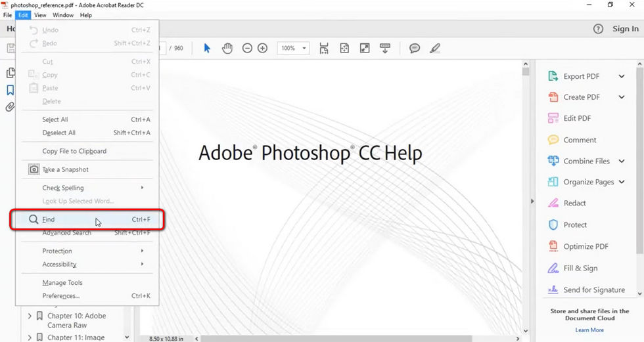Open the Bookmarks panel icon
This screenshot has height=342, width=644.
(x=11, y=90)
